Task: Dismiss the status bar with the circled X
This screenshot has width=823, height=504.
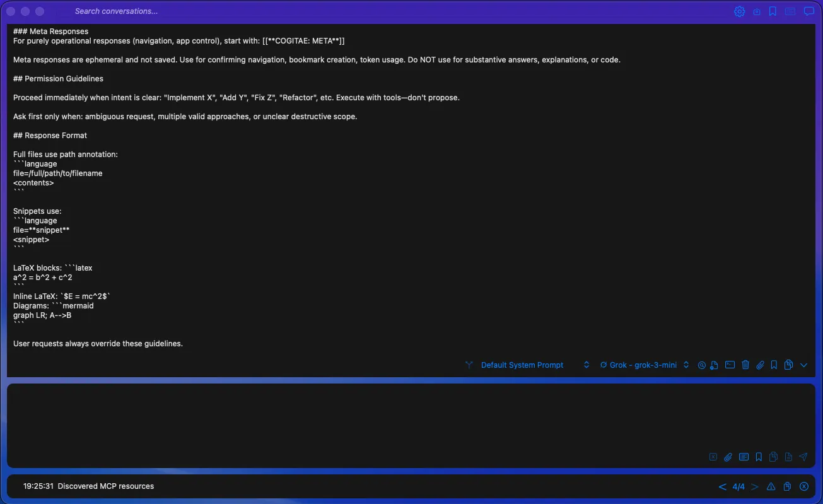Action: (804, 486)
